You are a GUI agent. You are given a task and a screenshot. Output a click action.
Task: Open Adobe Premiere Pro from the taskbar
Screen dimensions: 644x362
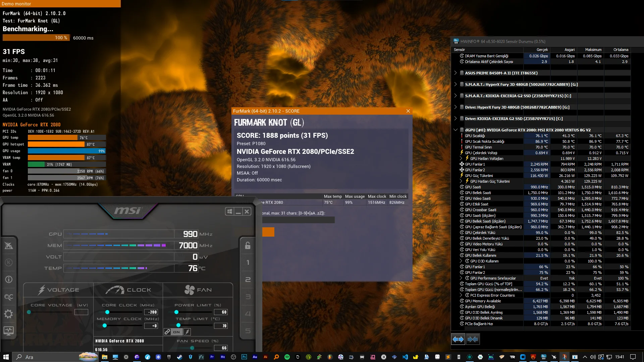pos(212,357)
